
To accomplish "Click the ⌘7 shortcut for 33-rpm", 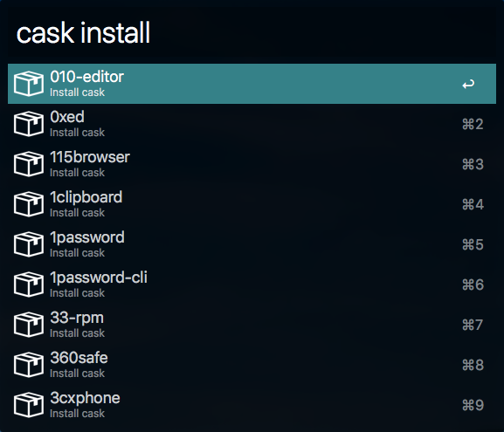I will 473,325.
